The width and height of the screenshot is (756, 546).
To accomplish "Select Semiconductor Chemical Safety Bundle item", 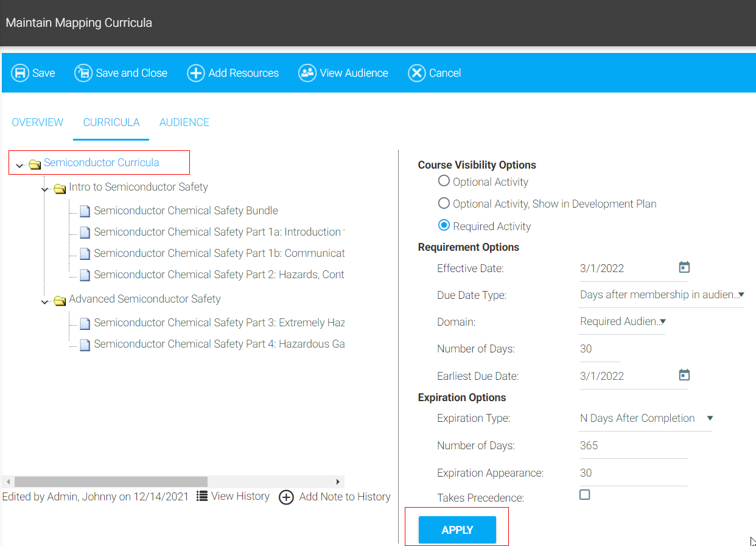I will (x=186, y=211).
